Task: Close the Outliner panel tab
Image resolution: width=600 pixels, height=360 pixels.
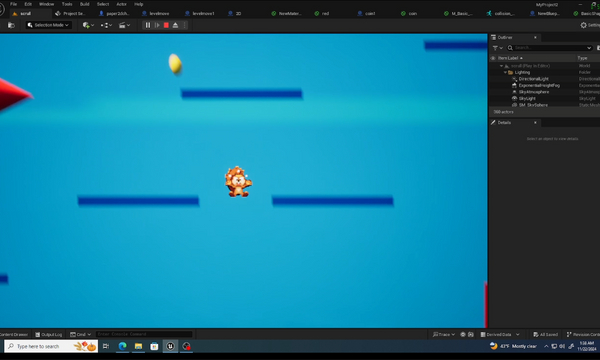Action: (x=535, y=37)
